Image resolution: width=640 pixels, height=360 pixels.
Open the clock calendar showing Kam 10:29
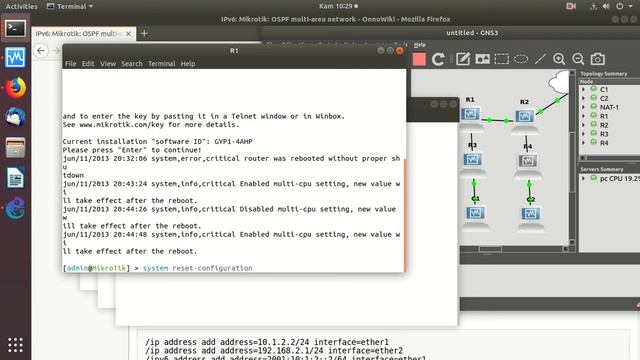pos(338,6)
